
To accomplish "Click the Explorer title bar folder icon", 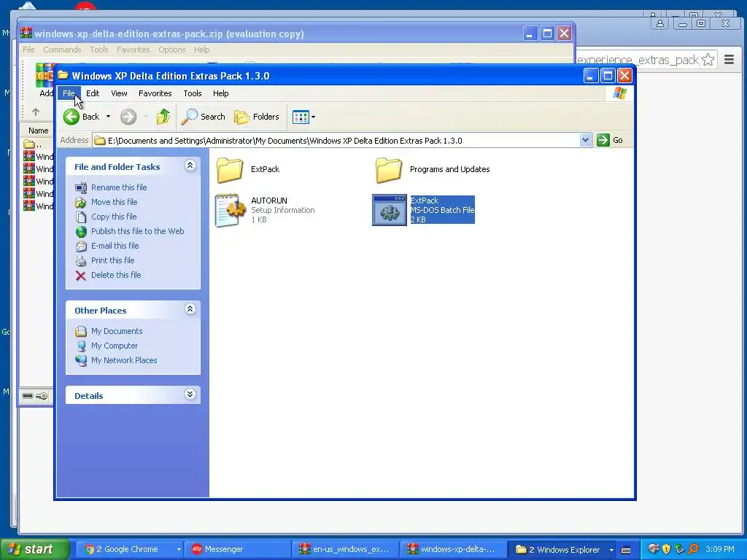I will [63, 75].
